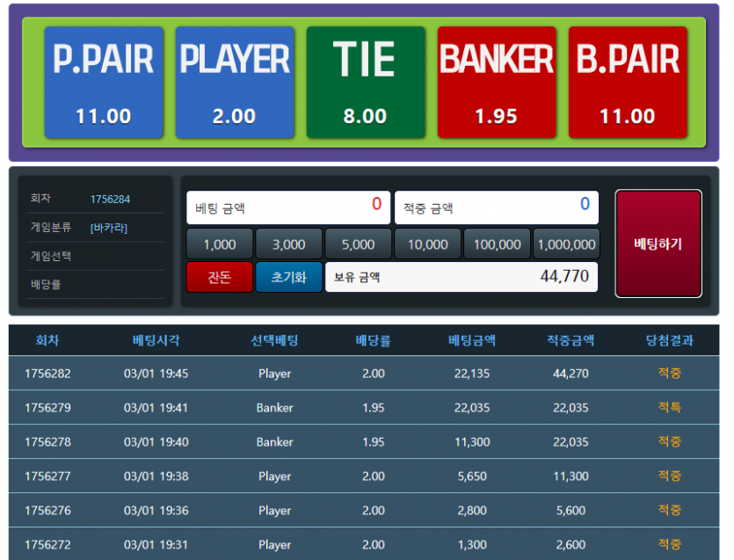
Task: Click bet time 03/01 19:31
Action: click(156, 544)
